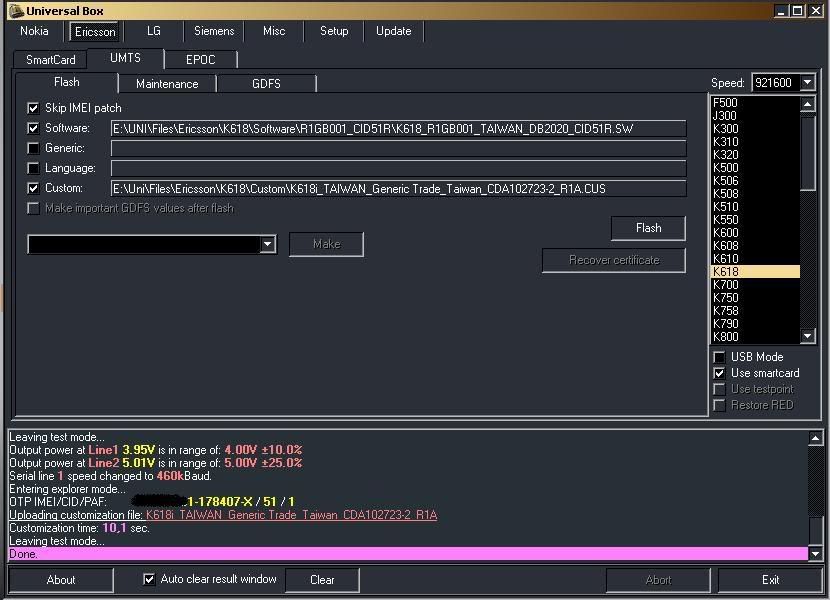Select K550 in model list
The height and width of the screenshot is (600, 830).
(755, 220)
